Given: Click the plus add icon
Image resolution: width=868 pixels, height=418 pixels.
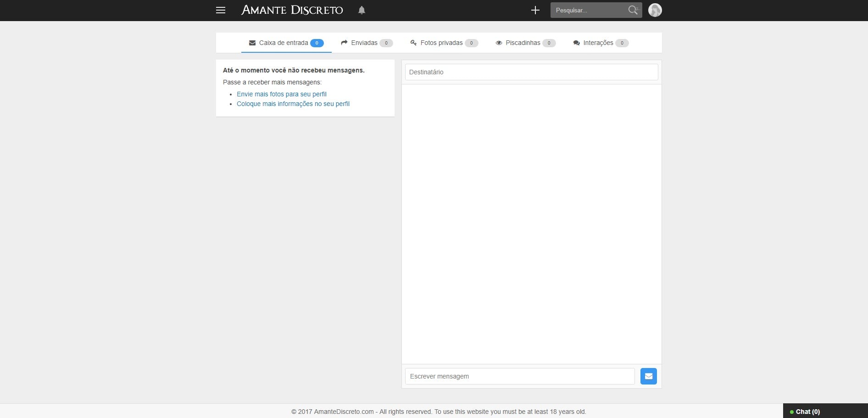Looking at the screenshot, I should coord(535,10).
